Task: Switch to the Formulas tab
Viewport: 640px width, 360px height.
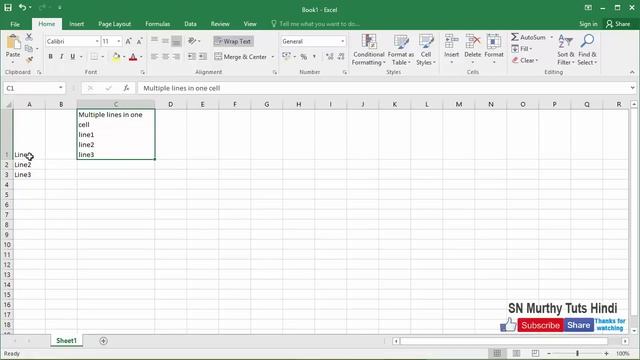Action: point(158,24)
